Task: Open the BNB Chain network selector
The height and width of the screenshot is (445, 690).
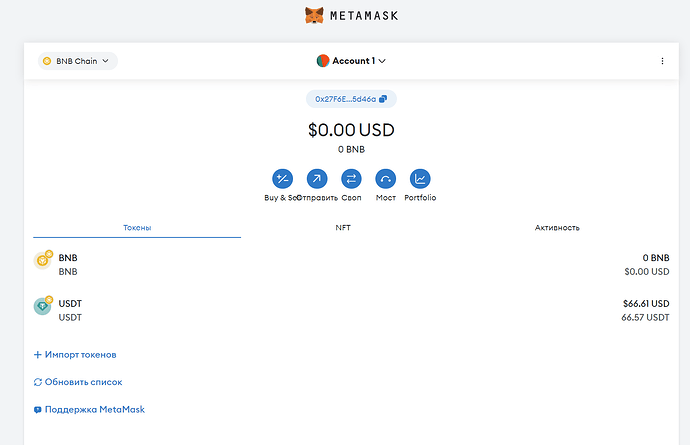Action: 78,61
